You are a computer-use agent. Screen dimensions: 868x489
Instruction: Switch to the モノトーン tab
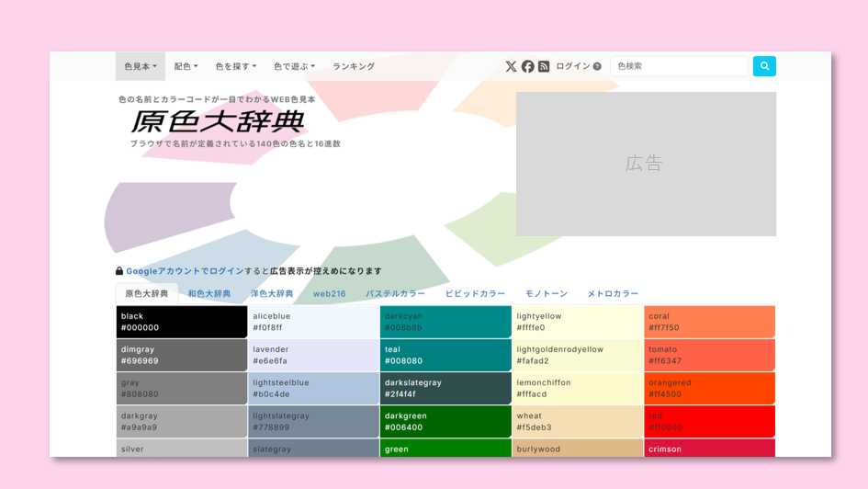pos(547,293)
